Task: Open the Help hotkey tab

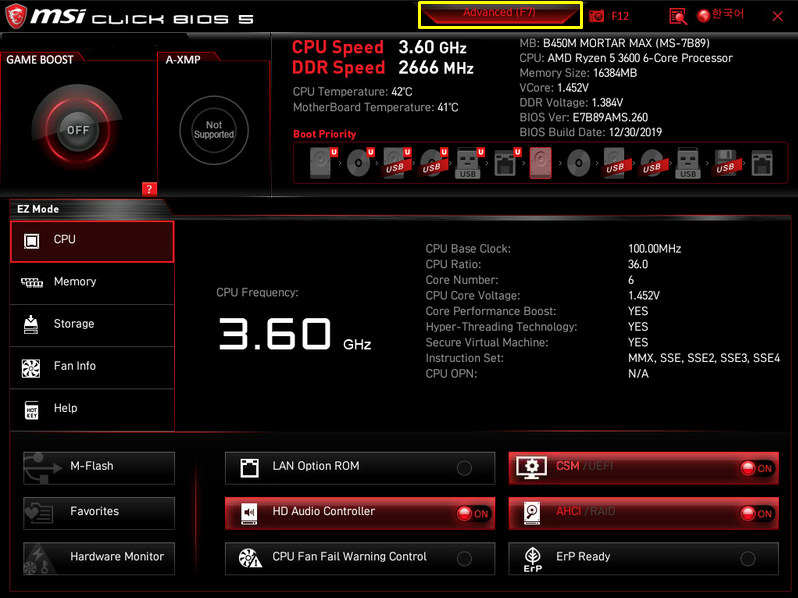Action: point(92,410)
